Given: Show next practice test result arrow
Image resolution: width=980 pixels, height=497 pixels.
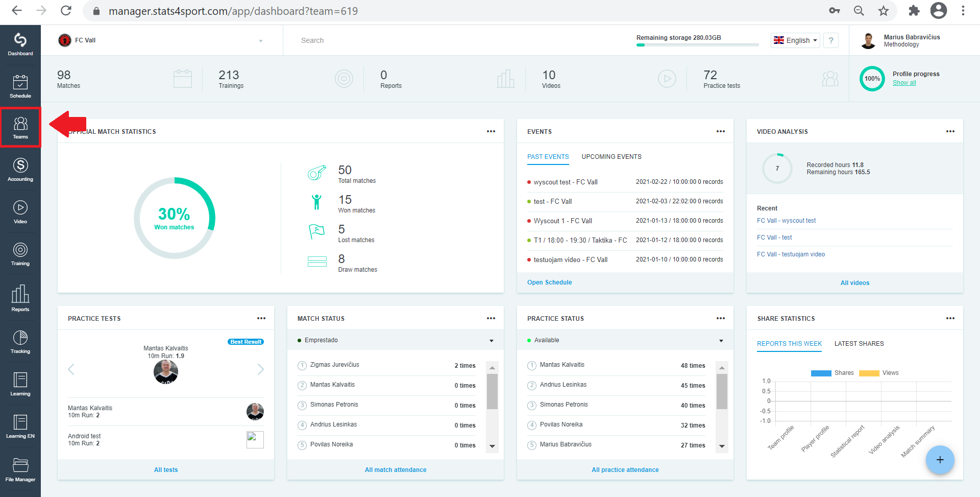Looking at the screenshot, I should tap(260, 369).
